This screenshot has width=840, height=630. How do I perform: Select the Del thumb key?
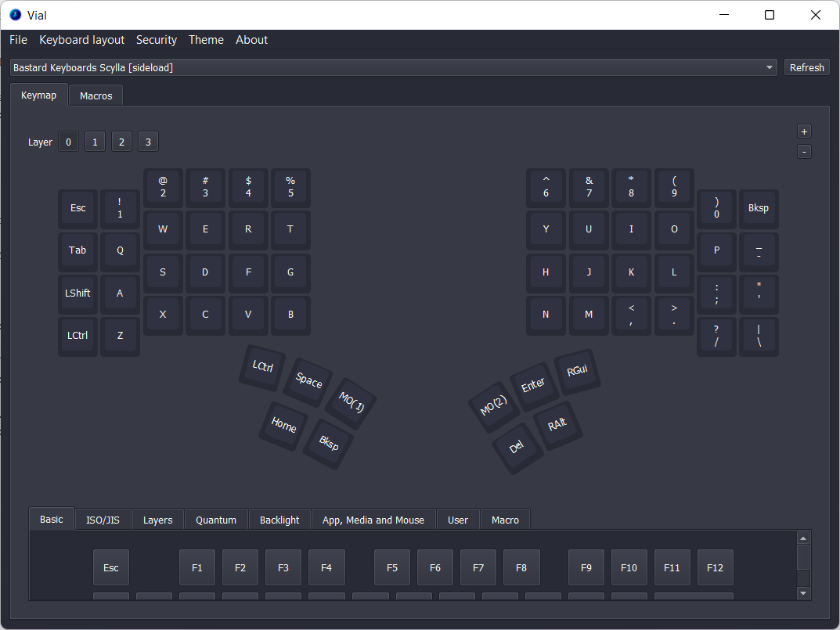517,448
